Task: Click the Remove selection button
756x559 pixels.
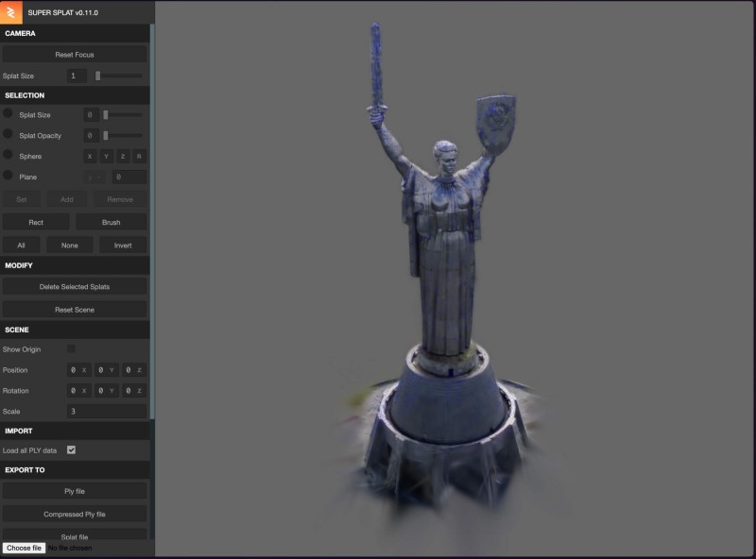Action: tap(120, 199)
